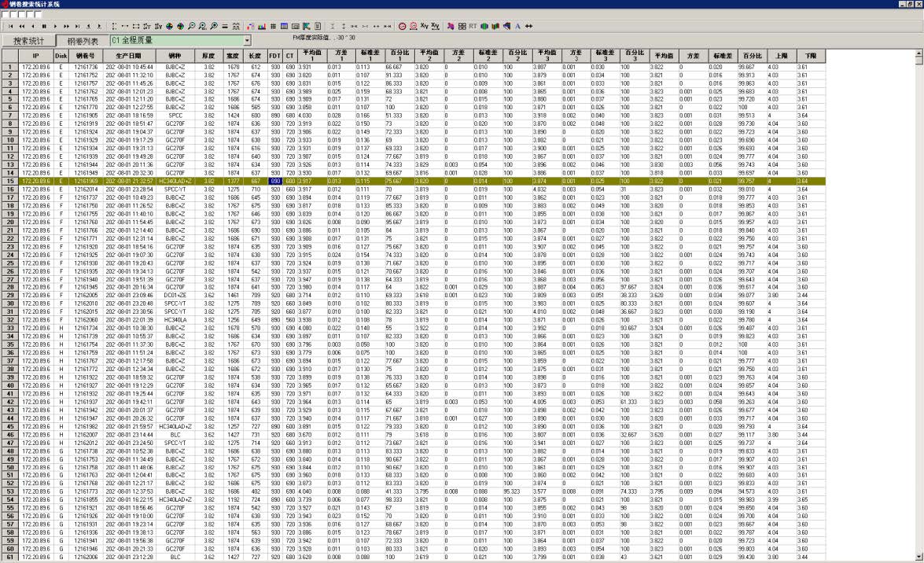Tick the leftmost checkbox under the title bar
The width and height of the screenshot is (924, 563).
pyautogui.click(x=5, y=14)
